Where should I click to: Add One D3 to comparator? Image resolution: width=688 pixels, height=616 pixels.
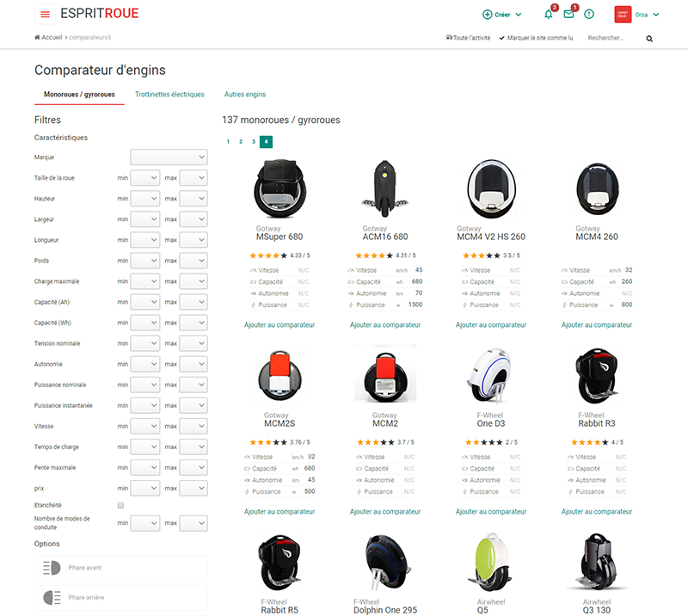point(491,512)
